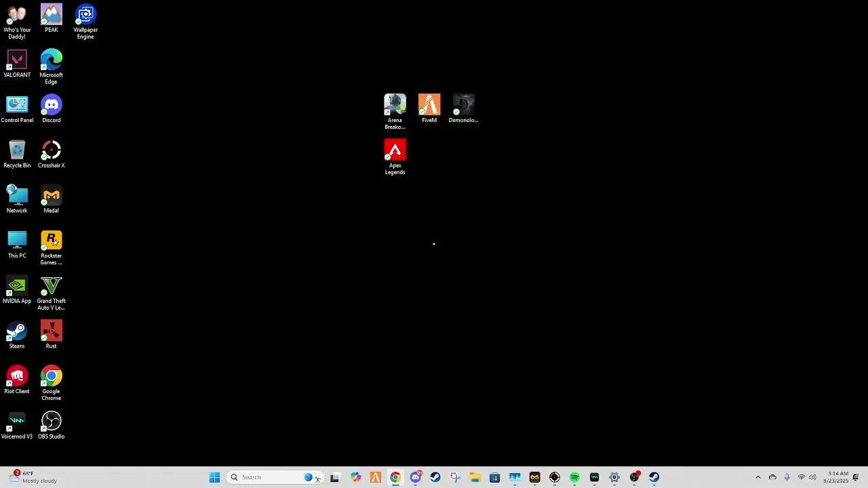
Task: Select the Wallpaper Engine desktop icon
Action: (x=85, y=22)
